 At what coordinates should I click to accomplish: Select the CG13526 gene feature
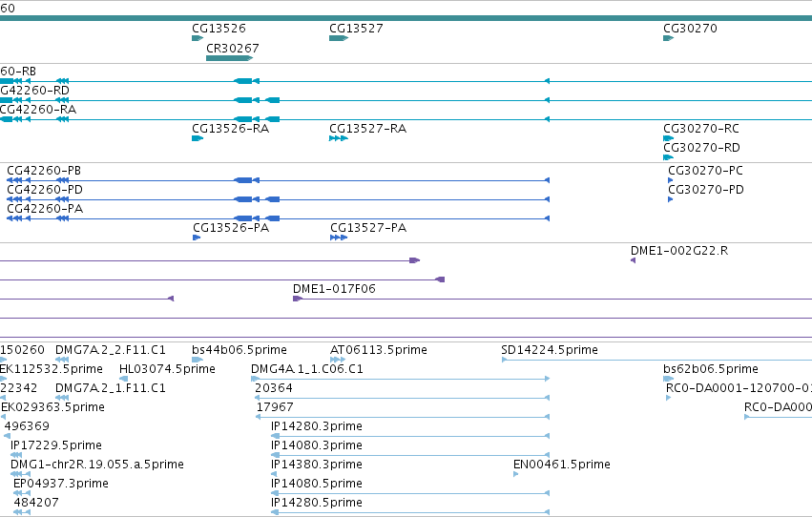click(x=219, y=29)
